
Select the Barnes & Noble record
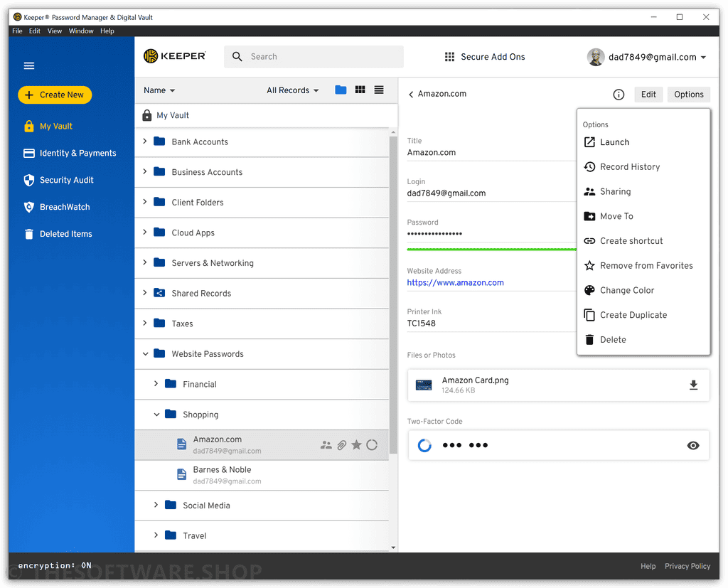(x=262, y=475)
